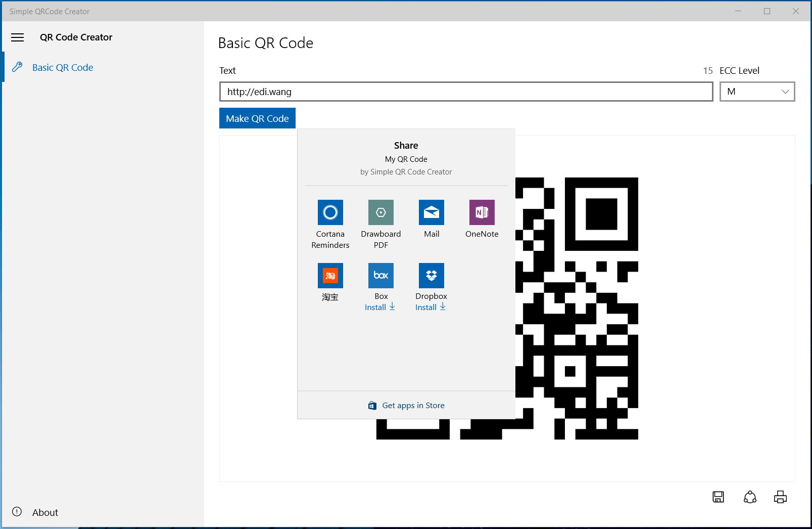Click the character count 15
This screenshot has height=529, width=812.
click(x=708, y=71)
